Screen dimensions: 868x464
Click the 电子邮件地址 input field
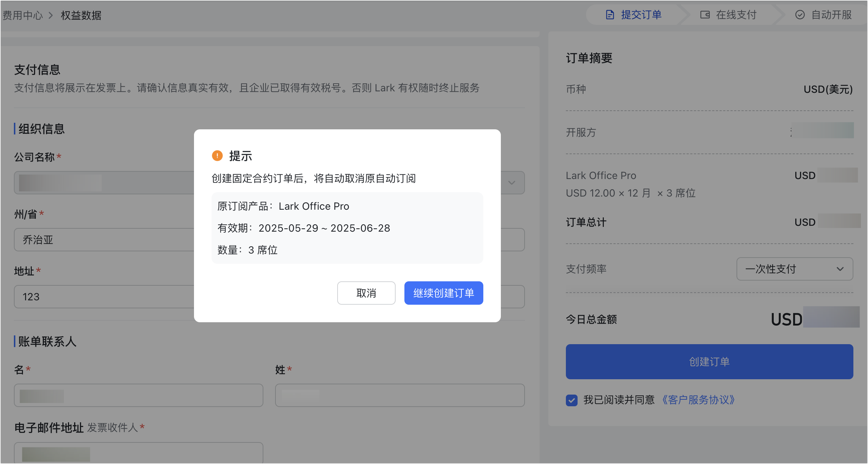(x=138, y=453)
